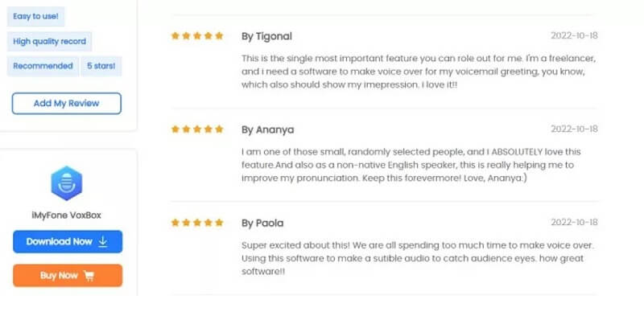Click the star rating beside Paola's review
This screenshot has width=644, height=312.
197,223
